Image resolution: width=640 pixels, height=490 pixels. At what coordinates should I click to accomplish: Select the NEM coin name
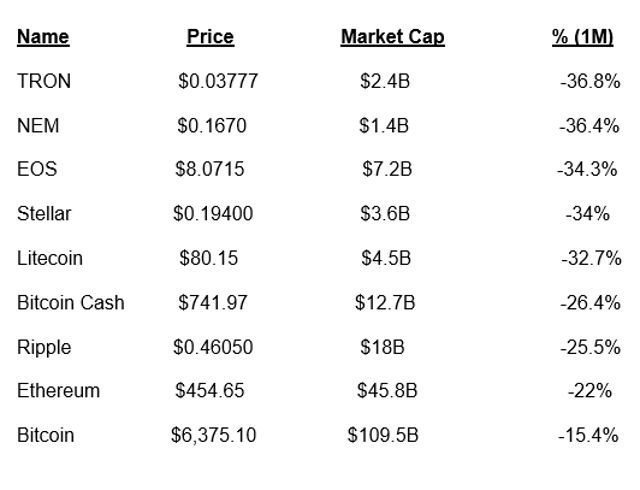38,126
